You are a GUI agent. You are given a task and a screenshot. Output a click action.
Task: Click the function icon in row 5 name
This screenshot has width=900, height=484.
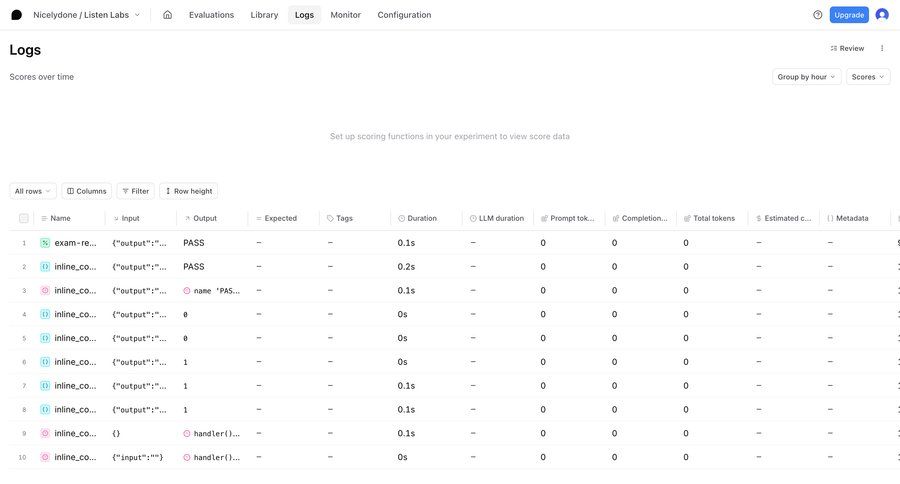click(x=45, y=338)
